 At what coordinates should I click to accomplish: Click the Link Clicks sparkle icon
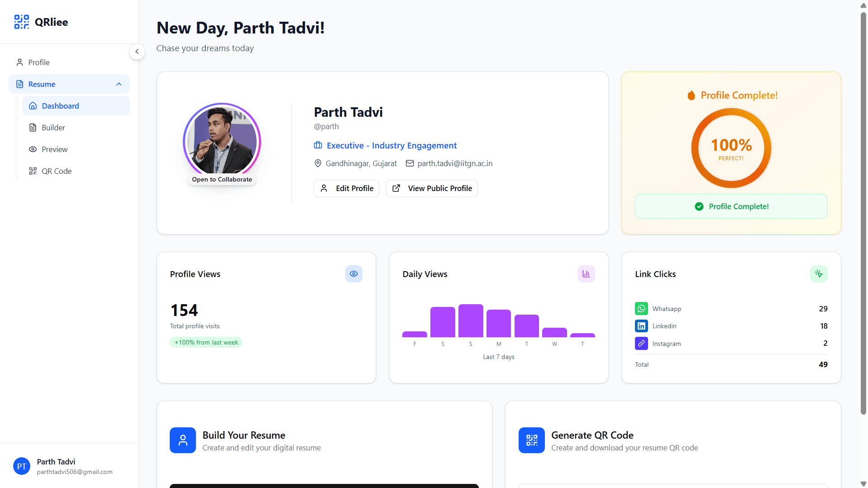(x=818, y=273)
